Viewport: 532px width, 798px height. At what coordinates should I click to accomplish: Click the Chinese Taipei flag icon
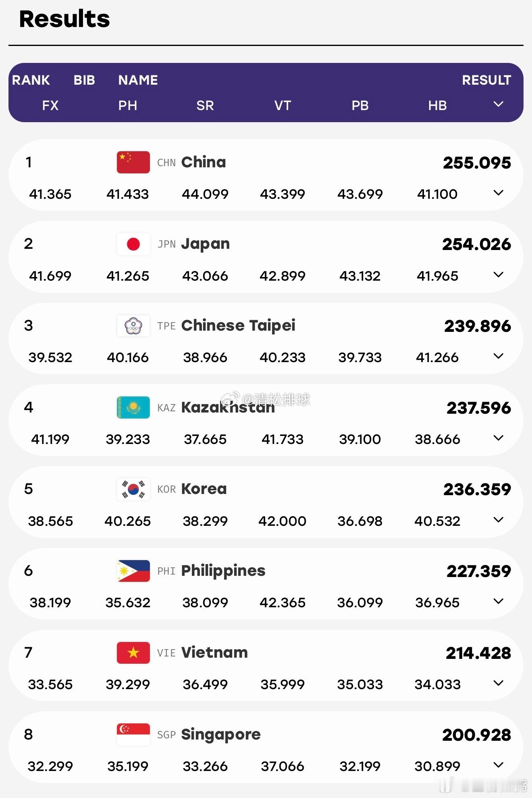[133, 326]
